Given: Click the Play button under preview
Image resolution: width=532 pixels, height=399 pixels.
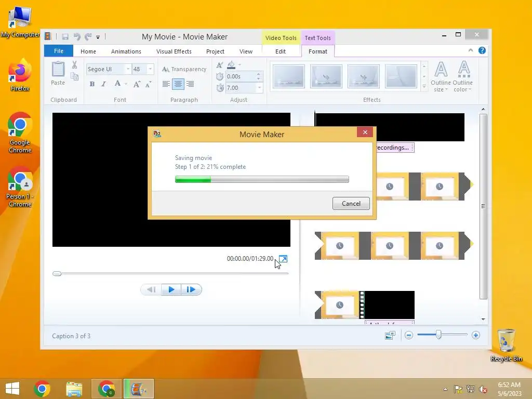Looking at the screenshot, I should tap(171, 289).
